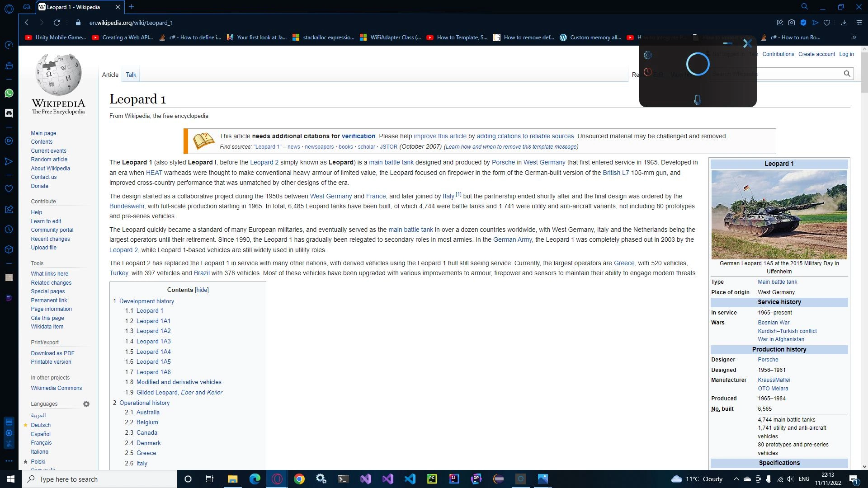Jump to Leopard 1A5 contents entry
Viewport: 868px width, 488px height.
(x=153, y=362)
